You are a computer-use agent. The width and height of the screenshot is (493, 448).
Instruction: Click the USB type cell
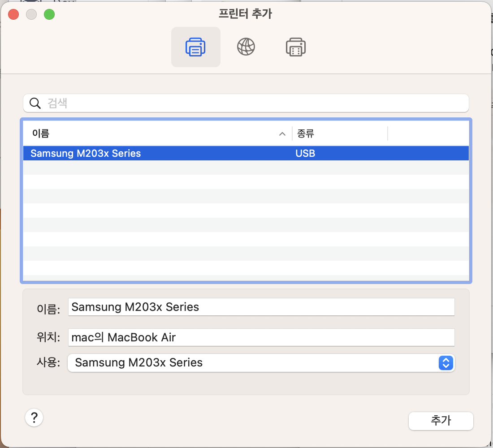point(305,153)
